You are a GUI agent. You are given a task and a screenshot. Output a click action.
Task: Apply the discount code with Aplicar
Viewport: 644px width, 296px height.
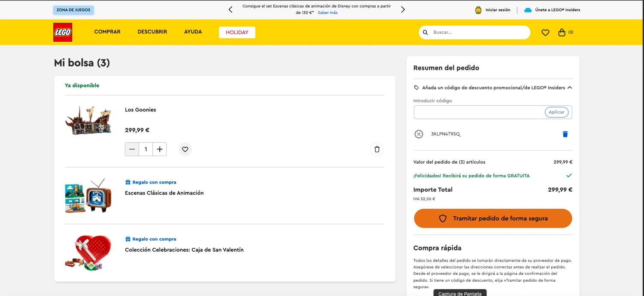(556, 112)
